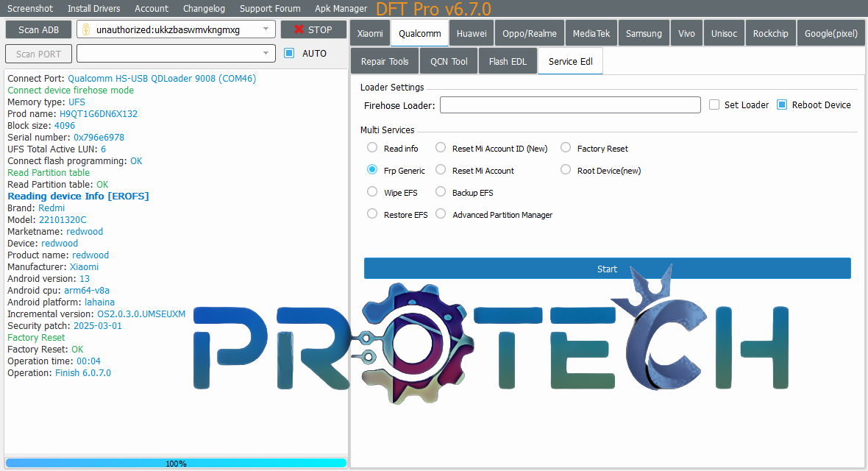
Task: Click the serial number 0x796e6978
Action: click(x=99, y=137)
